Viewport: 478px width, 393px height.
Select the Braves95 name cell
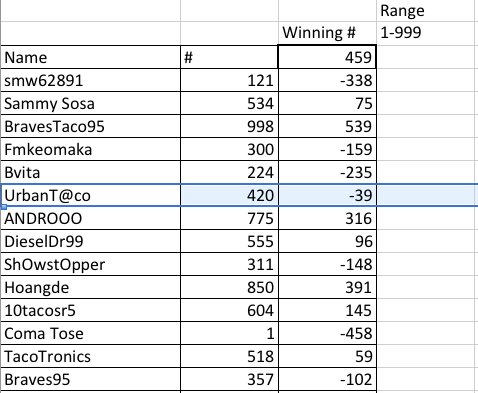[x=91, y=379]
